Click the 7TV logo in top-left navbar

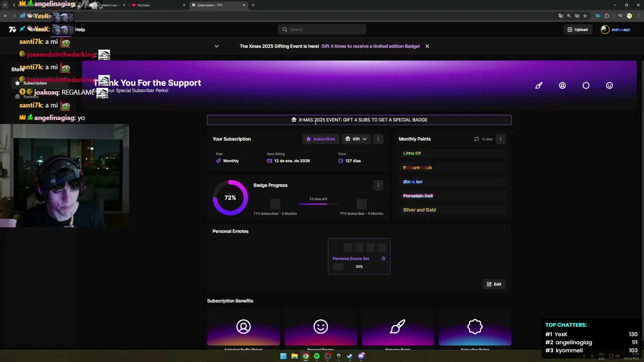click(13, 29)
